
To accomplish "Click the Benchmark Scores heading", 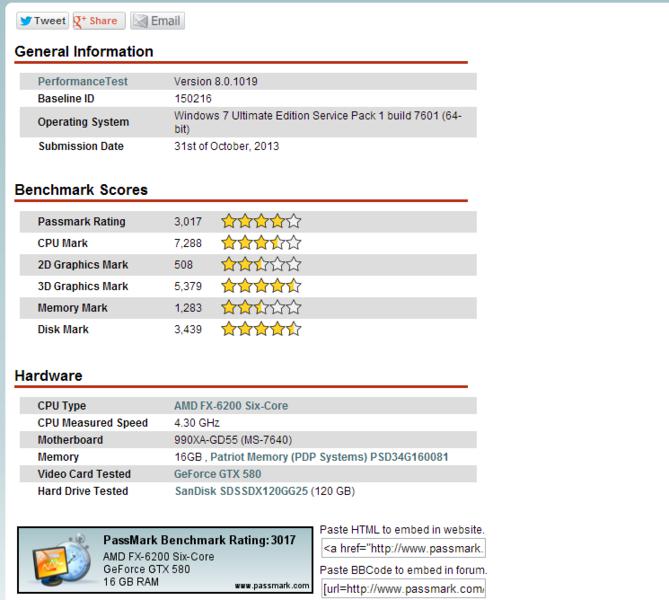I will click(81, 189).
